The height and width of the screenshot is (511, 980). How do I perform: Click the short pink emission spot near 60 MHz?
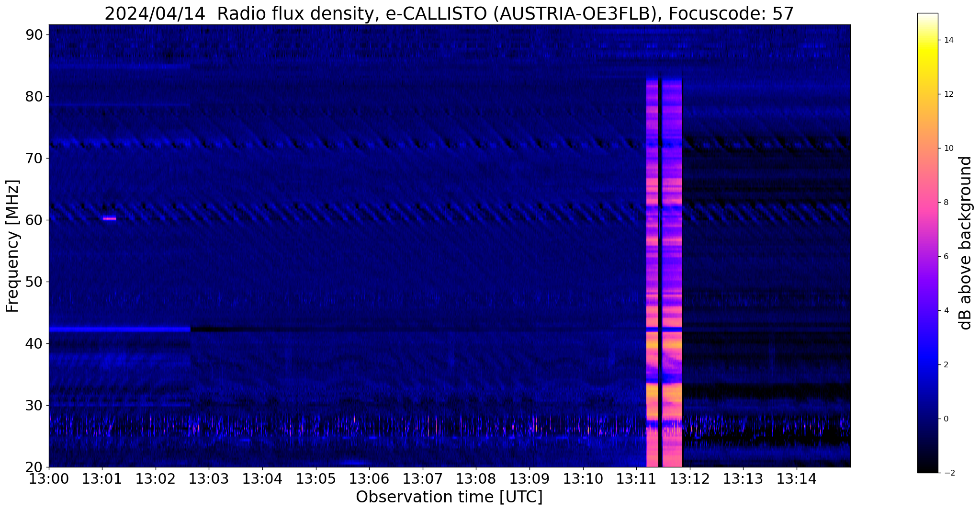coord(109,219)
